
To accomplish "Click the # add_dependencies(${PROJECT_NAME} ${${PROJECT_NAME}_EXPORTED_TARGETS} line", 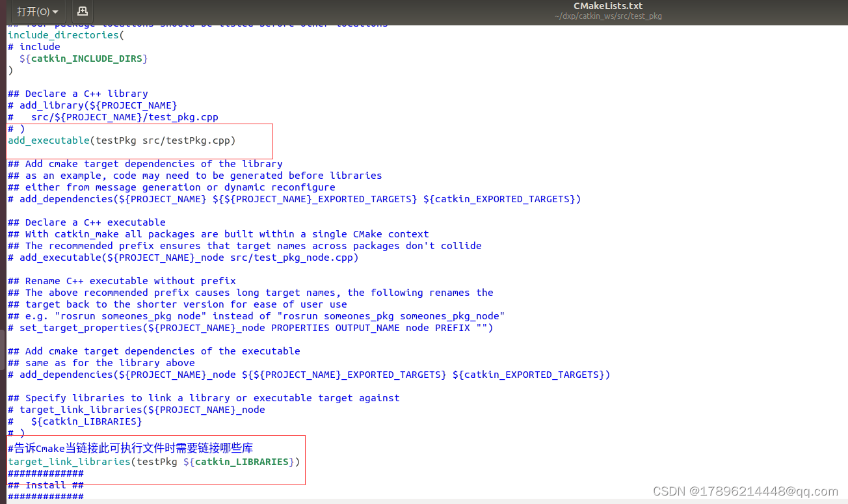I will (295, 199).
